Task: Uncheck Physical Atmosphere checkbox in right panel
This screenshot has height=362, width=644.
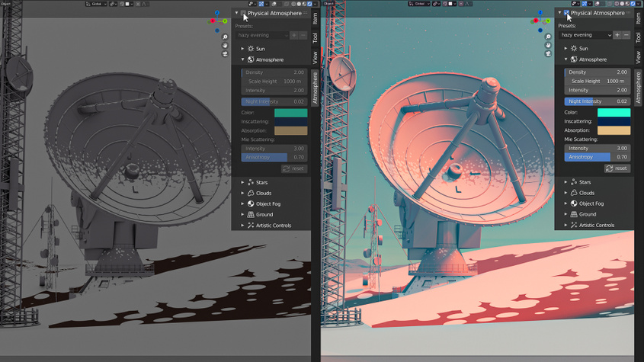Action: click(566, 13)
